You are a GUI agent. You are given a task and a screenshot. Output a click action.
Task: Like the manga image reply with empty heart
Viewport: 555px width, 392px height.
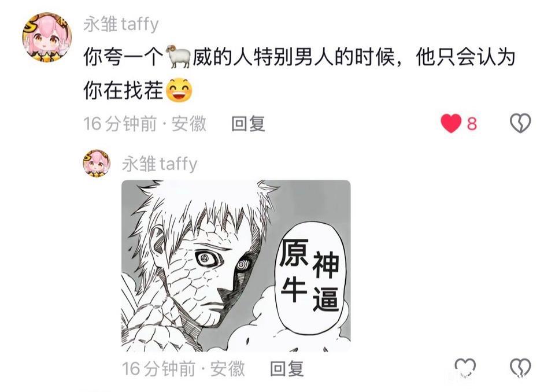coord(465,368)
